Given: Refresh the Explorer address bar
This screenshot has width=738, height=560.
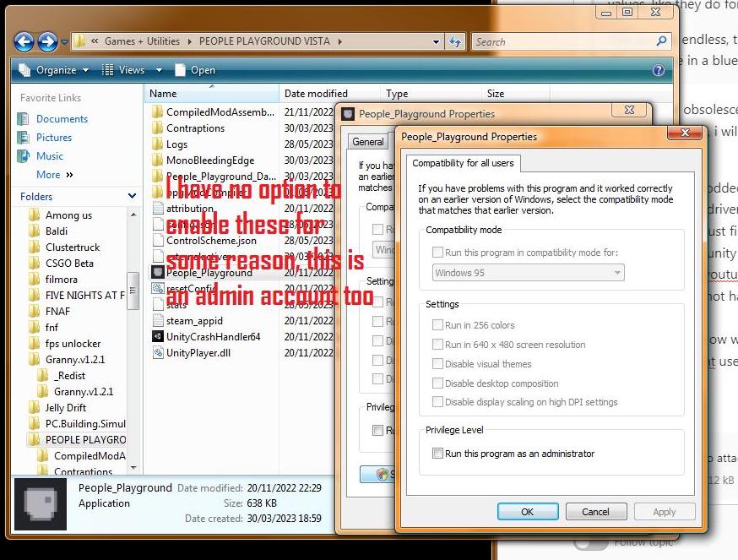Looking at the screenshot, I should click(x=454, y=41).
